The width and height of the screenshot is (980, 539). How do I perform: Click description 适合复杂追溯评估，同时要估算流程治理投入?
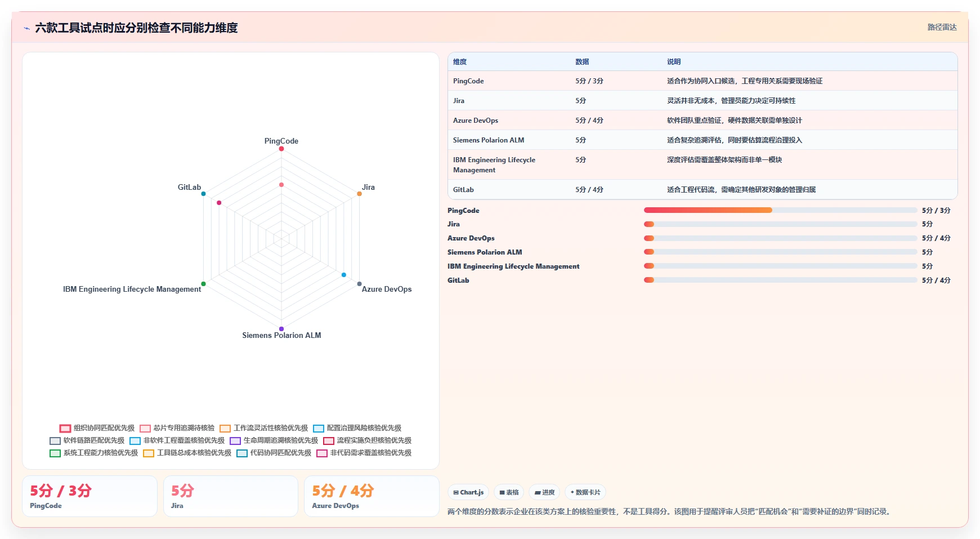(735, 140)
